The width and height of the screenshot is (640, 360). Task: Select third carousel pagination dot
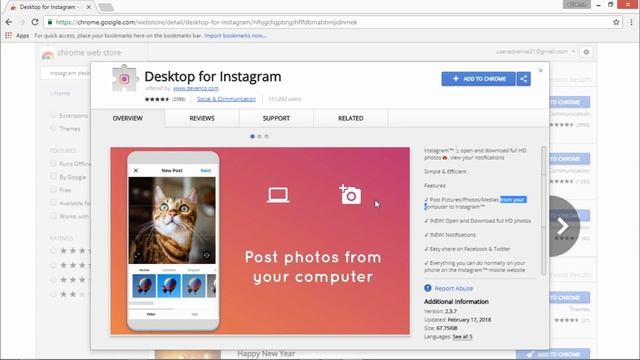pos(267,136)
